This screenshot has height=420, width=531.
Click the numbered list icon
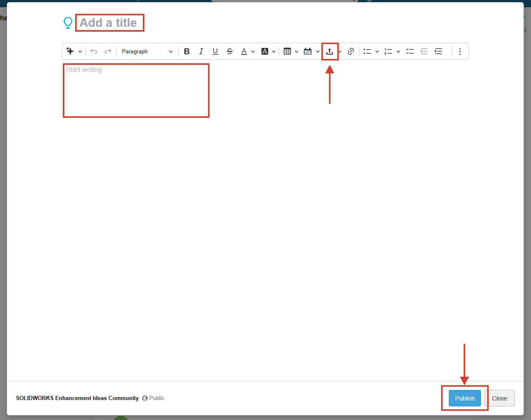pyautogui.click(x=388, y=51)
